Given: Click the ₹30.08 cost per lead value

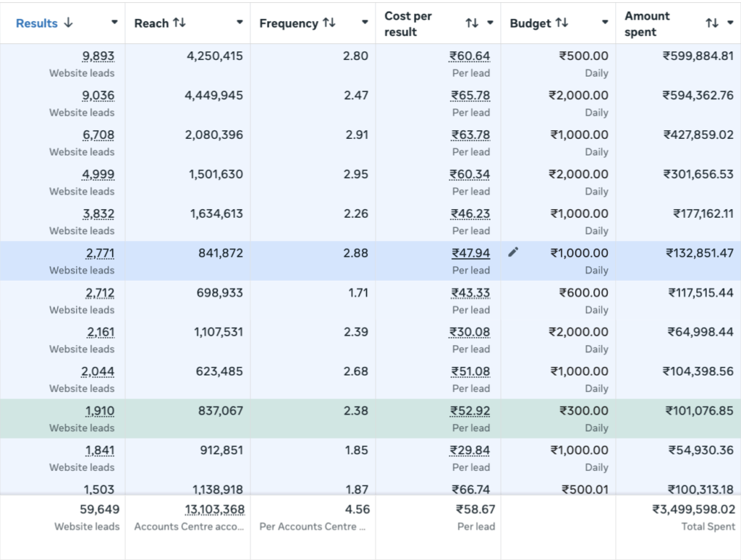Looking at the screenshot, I should point(470,332).
